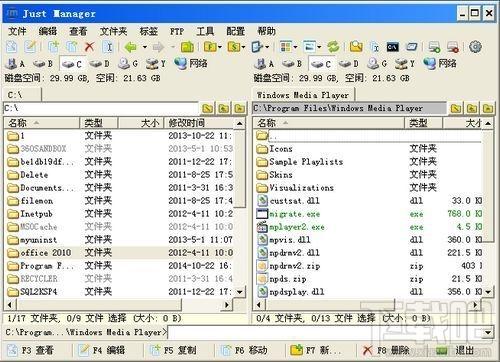
Task: Expand the panel layout dropdown arrow
Action: click(267, 47)
